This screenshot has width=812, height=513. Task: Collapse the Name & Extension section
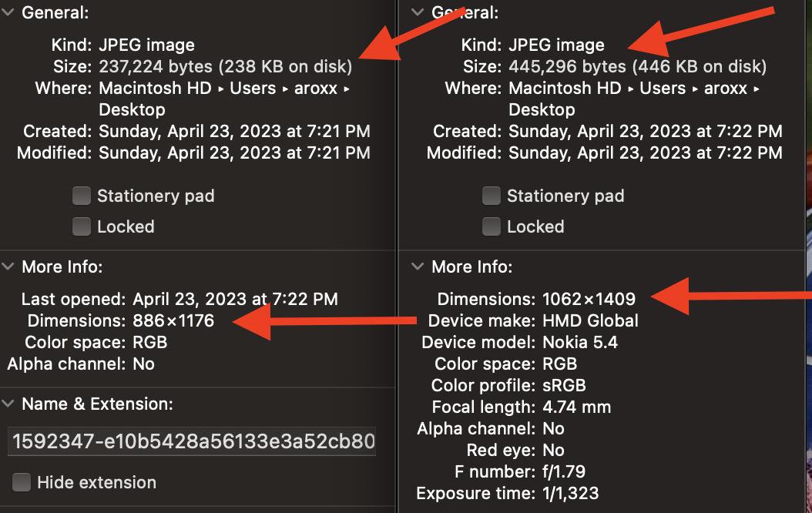click(8, 404)
